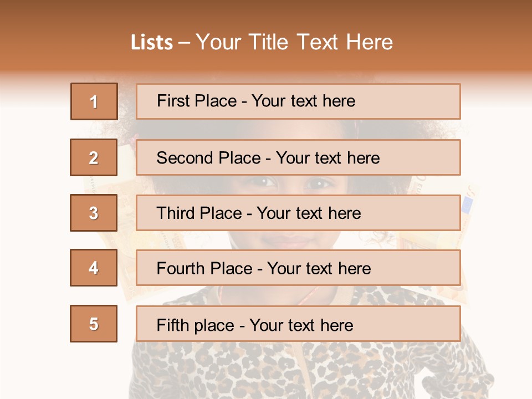Select the 'Fifth place' text bar
The height and width of the screenshot is (399, 532).
(298, 324)
